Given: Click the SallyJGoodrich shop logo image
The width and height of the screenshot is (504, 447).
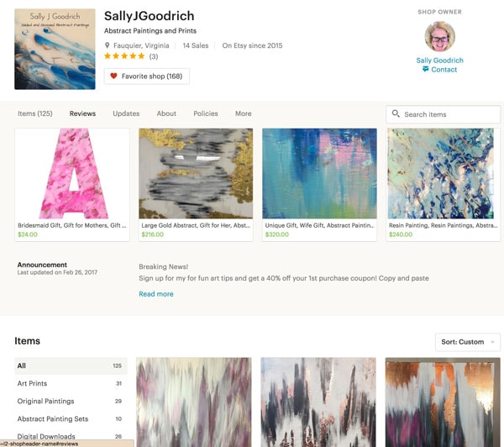Looking at the screenshot, I should click(55, 49).
